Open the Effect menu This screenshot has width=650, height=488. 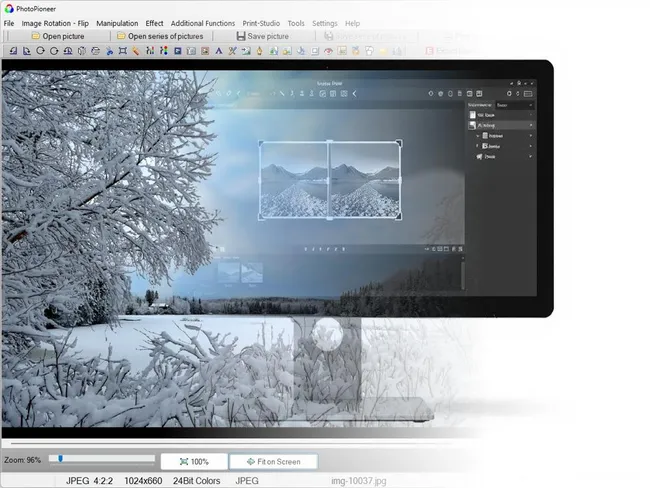click(154, 23)
